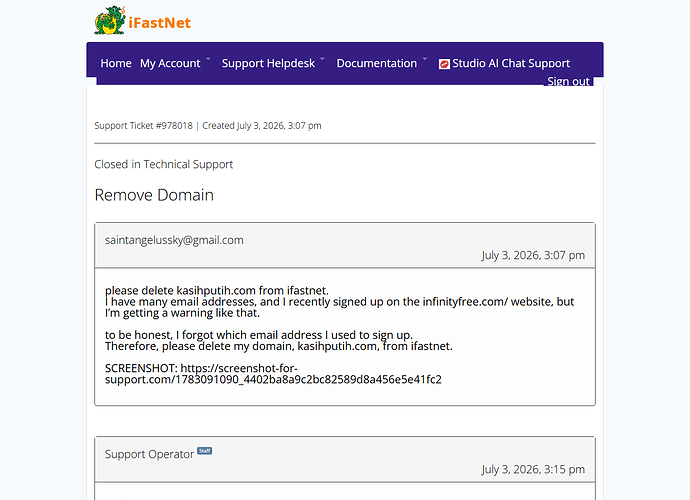
Task: Click the 'Closed in Technical Support' status text
Action: pos(164,164)
